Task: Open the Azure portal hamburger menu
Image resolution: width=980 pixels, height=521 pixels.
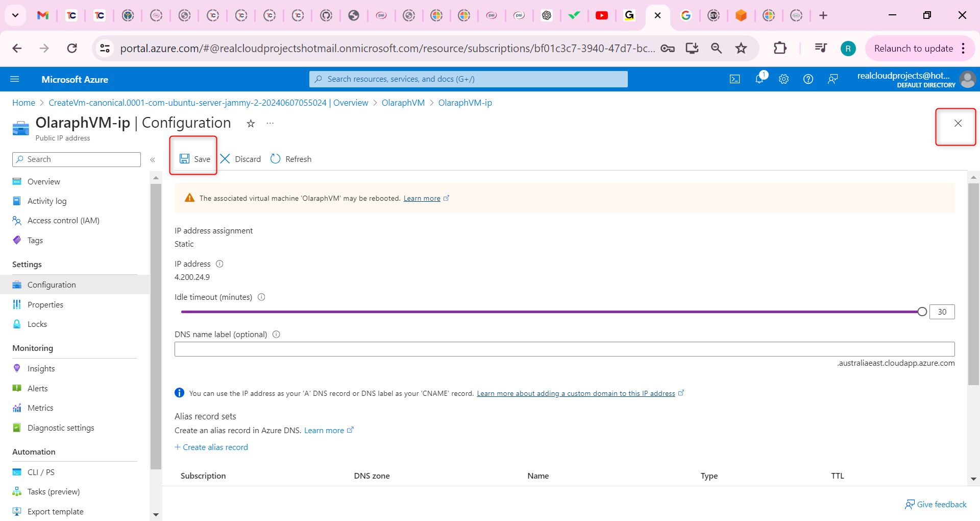Action: (15, 79)
